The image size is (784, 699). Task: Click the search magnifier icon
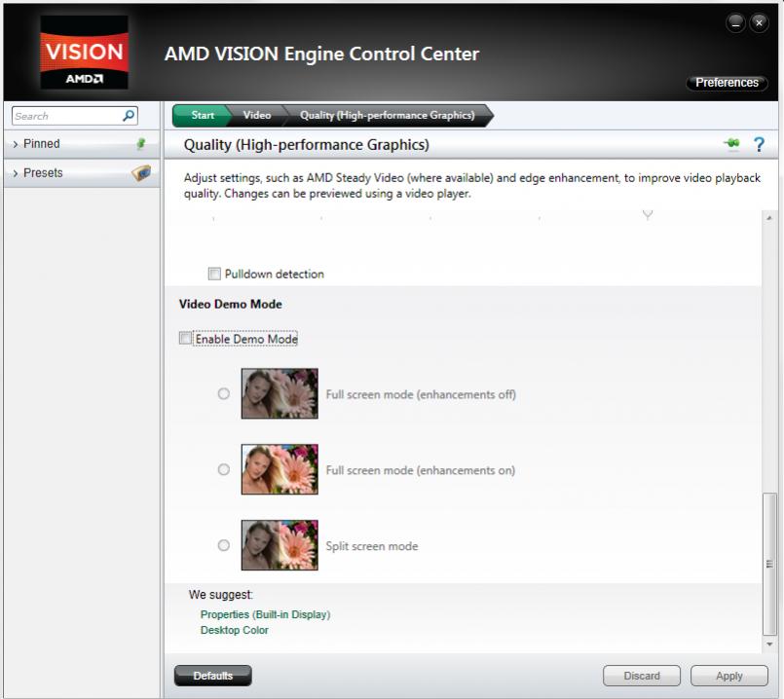tap(129, 116)
